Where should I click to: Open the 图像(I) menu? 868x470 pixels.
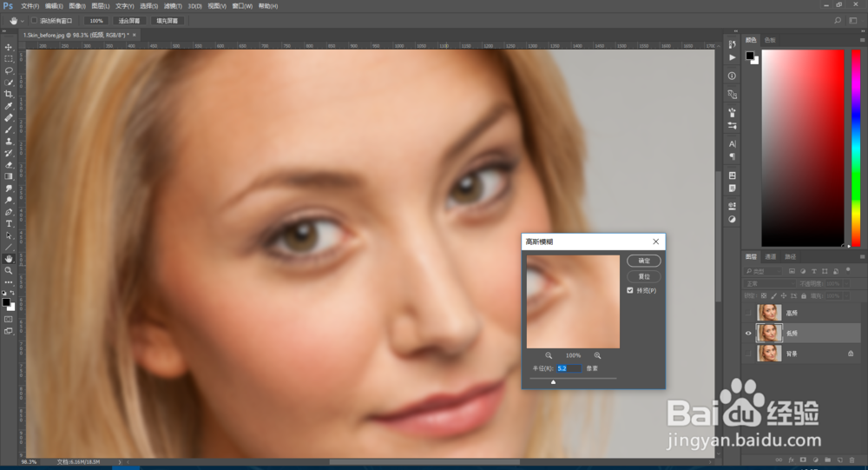[77, 6]
